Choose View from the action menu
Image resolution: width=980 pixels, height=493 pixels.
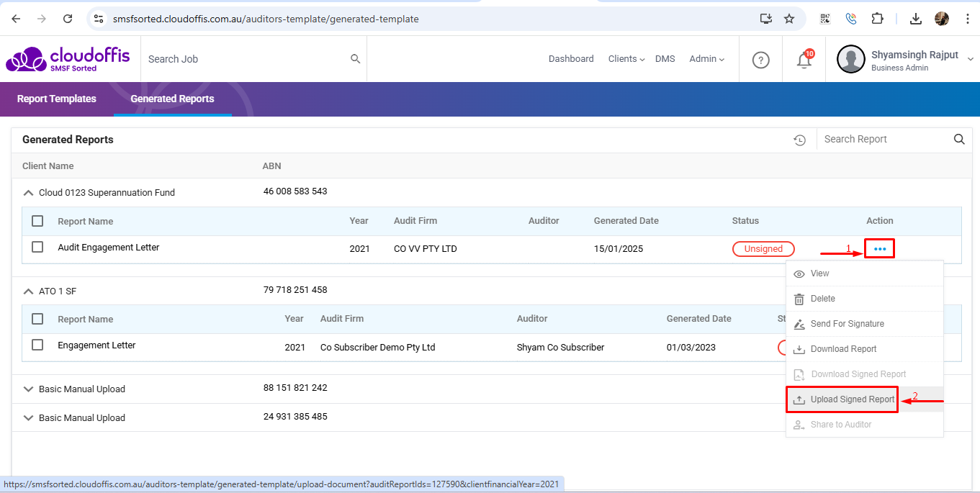point(865,273)
